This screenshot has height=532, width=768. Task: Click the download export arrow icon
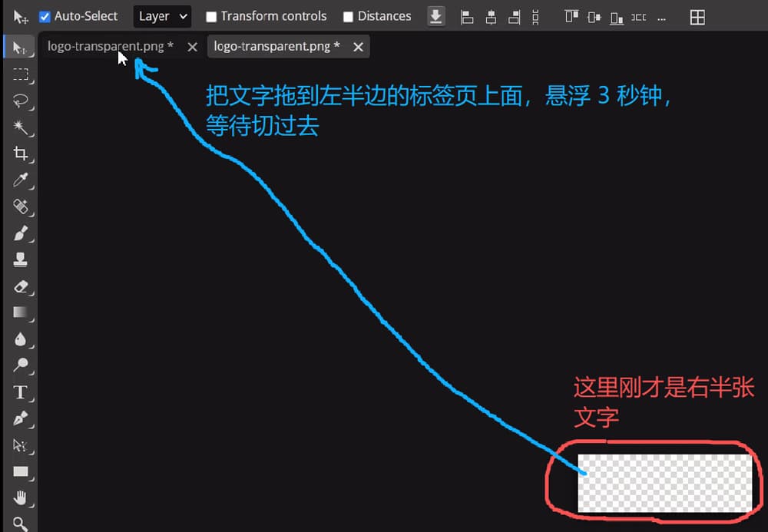[435, 17]
